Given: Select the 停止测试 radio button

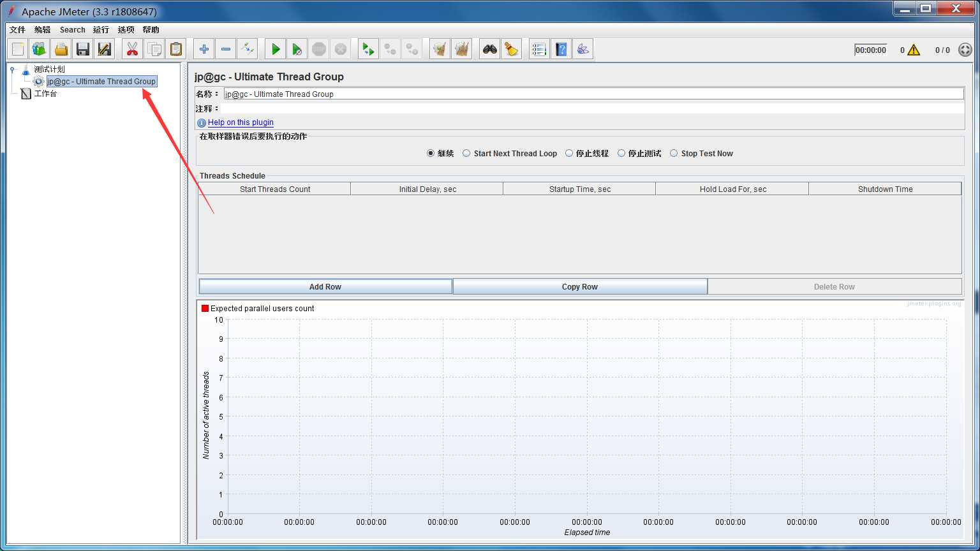Looking at the screenshot, I should point(621,153).
